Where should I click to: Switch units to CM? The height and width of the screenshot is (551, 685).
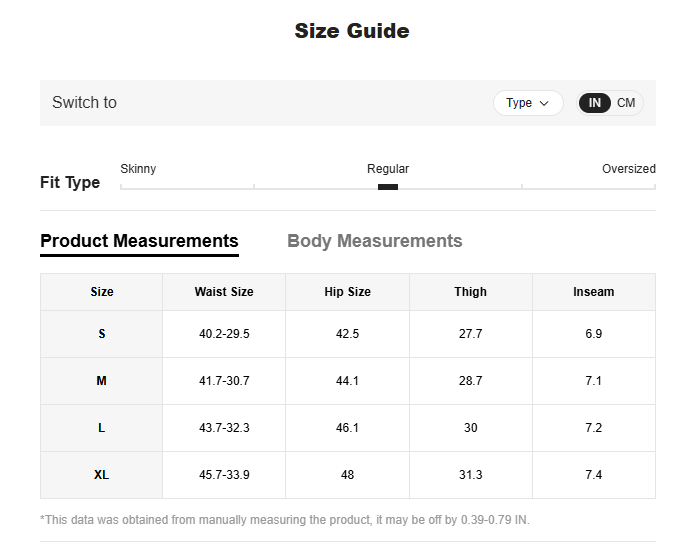[626, 103]
